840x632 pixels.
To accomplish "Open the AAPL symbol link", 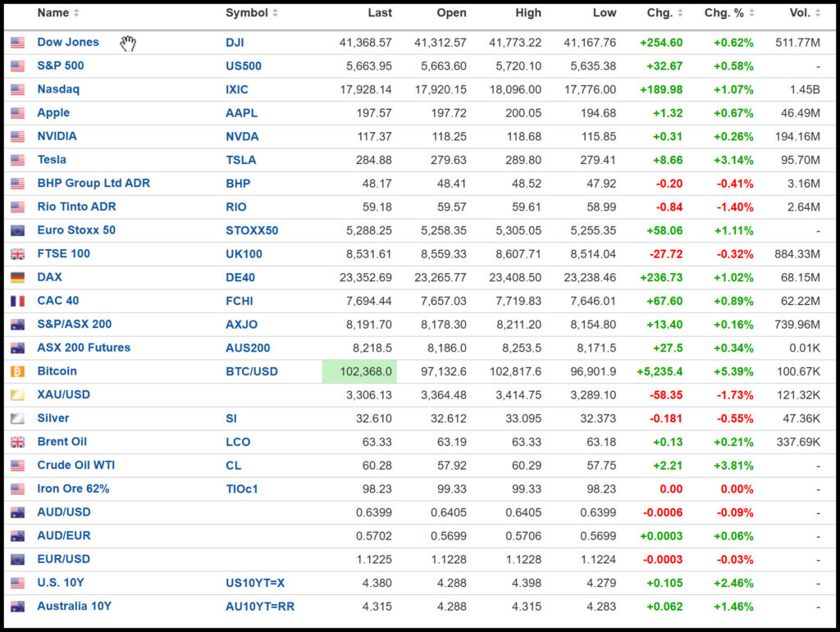I will point(241,113).
